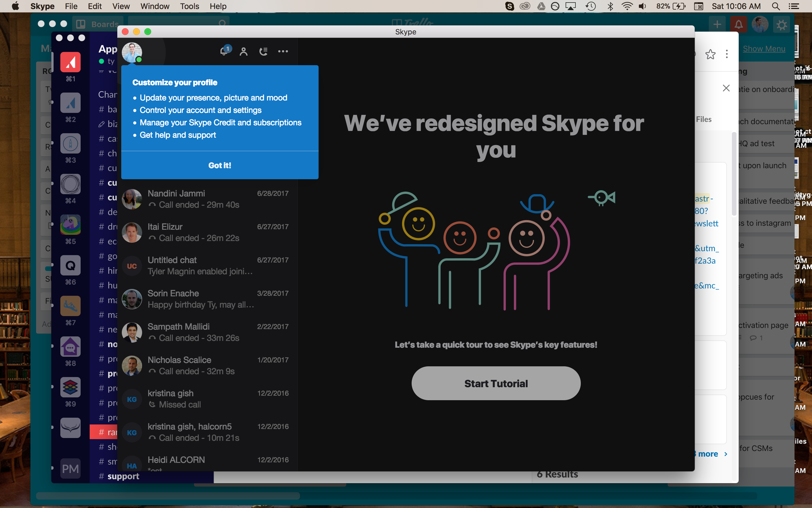Open the Skype menu in menu bar
Screen dimensions: 812x508
pos(42,6)
